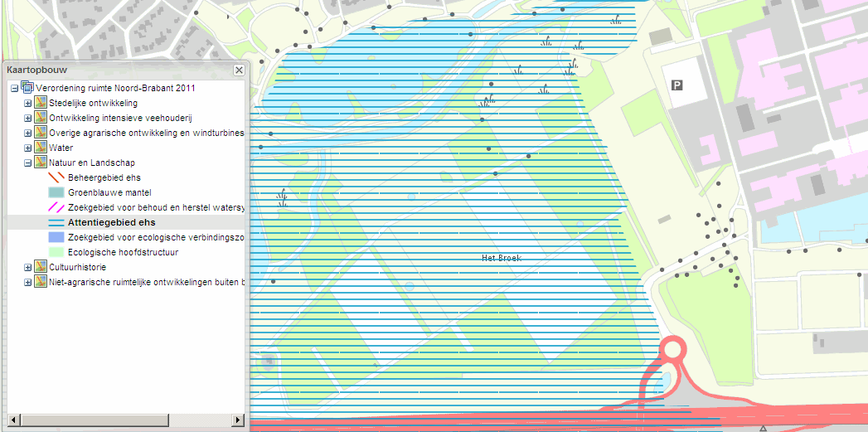Click the Stedelijke ontwikkeling layer icon
Viewport: 868px width, 432px height.
click(41, 103)
